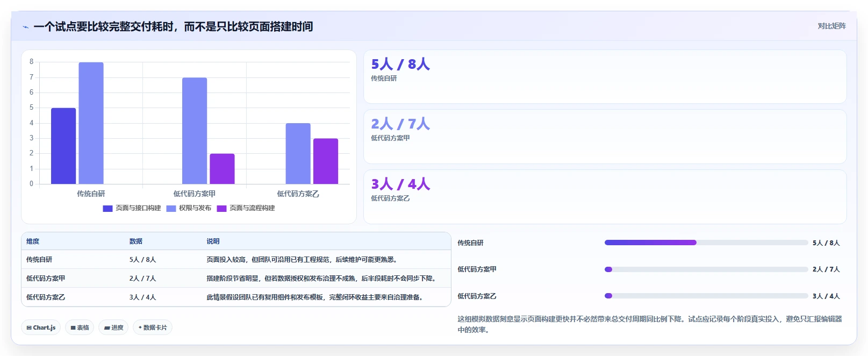Screen dimensions: 868x356
Task: Toggle the 页面与接口构建 legend entry
Action: [x=132, y=208]
